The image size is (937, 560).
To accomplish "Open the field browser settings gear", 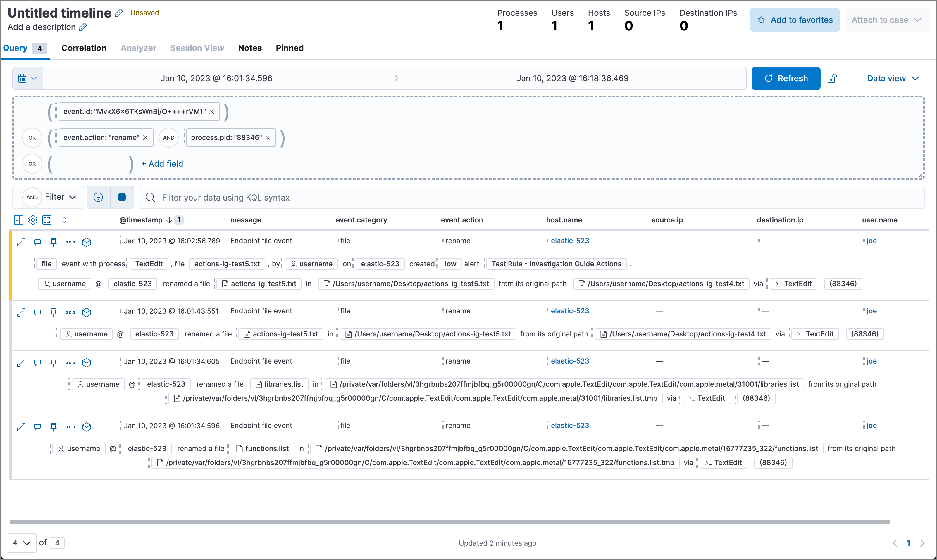I will point(32,220).
